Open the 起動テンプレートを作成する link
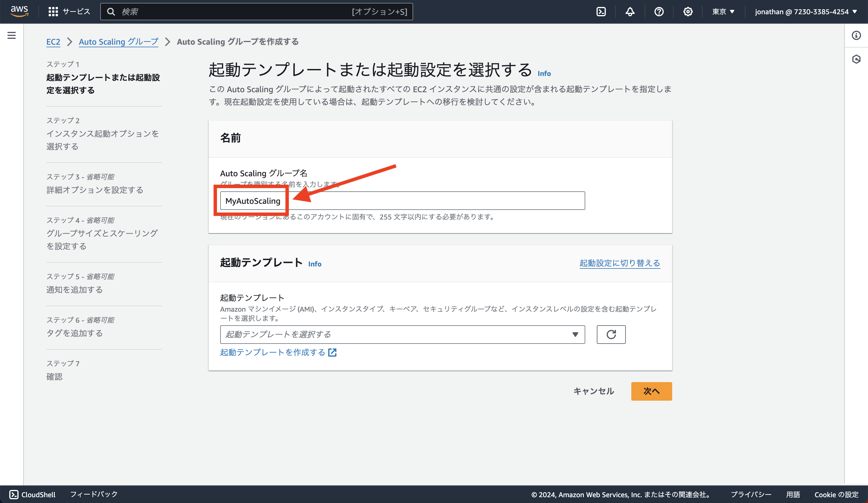The height and width of the screenshot is (503, 868). click(x=272, y=352)
